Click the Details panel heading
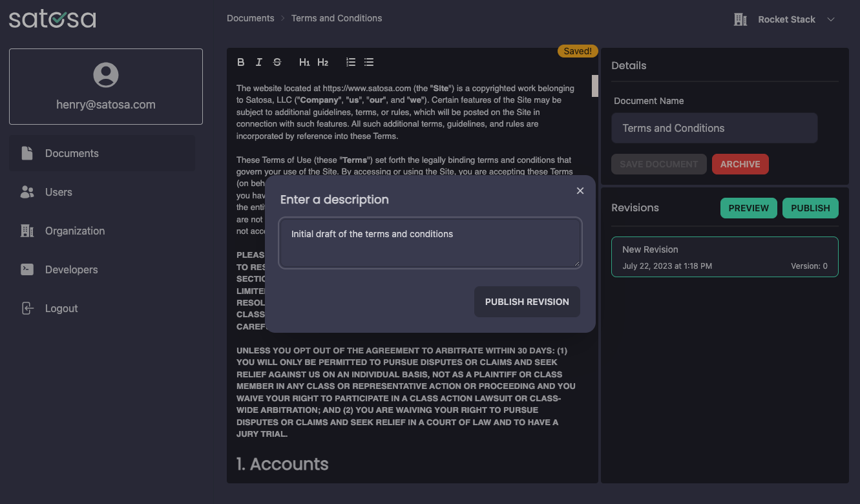Screen dimensions: 860x504 coord(629,65)
